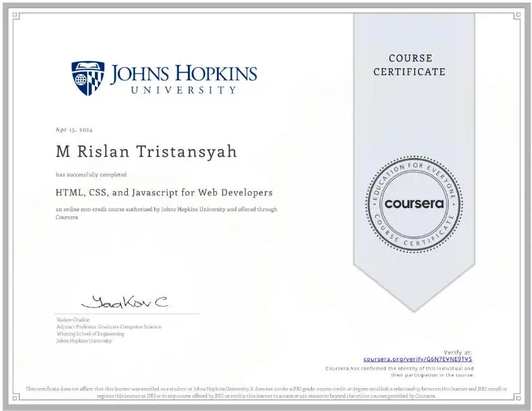Screen dimensions: 532x411
Task: Click the 'Verify at:' label
Action: [x=458, y=353]
